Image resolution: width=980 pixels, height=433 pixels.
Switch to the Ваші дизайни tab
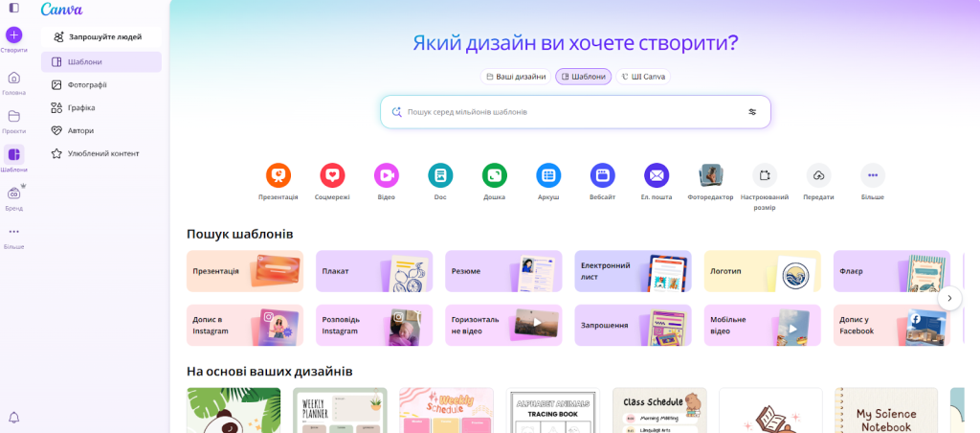pyautogui.click(x=516, y=77)
